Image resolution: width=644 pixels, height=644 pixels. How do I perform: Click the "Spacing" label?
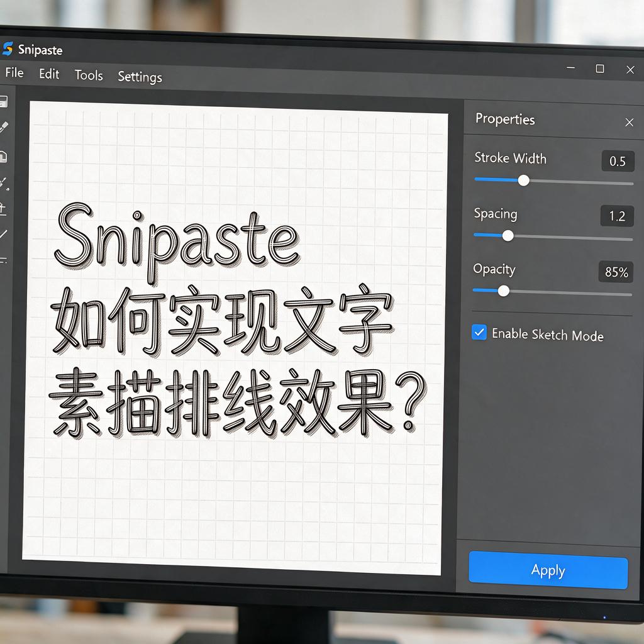[496, 214]
